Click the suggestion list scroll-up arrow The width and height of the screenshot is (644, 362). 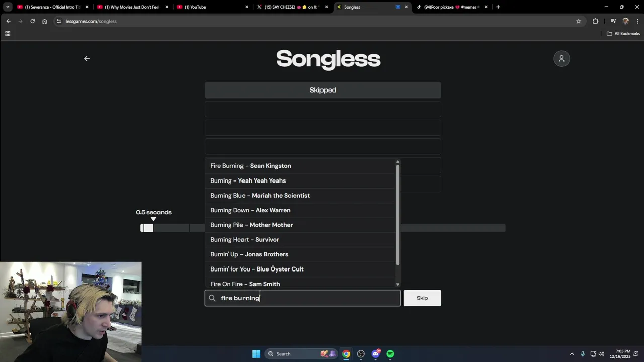[398, 162]
